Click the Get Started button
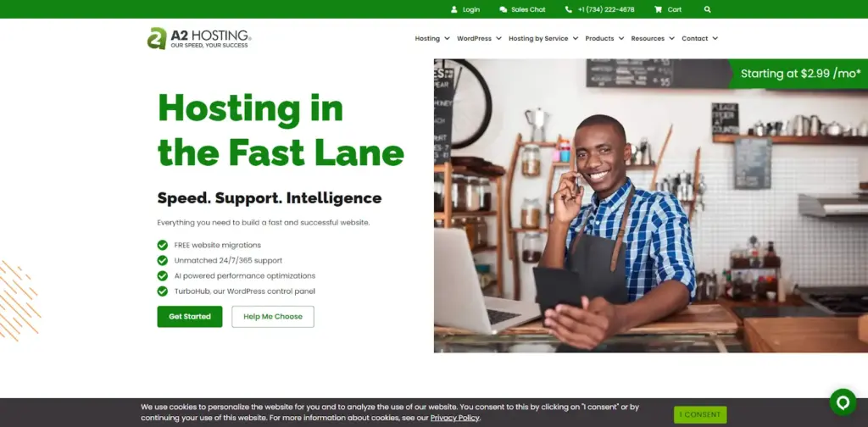868x427 pixels. [x=190, y=317]
